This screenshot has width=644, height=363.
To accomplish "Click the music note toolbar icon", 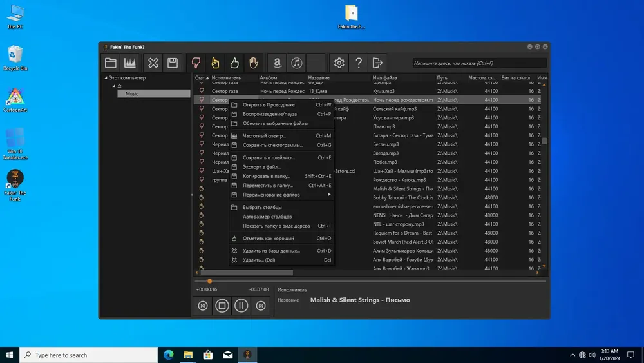I will [296, 63].
